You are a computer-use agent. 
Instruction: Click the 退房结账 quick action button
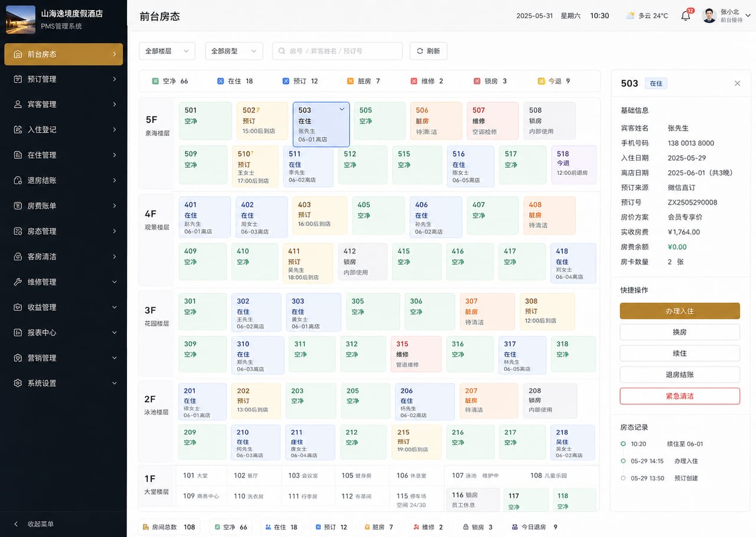click(680, 375)
